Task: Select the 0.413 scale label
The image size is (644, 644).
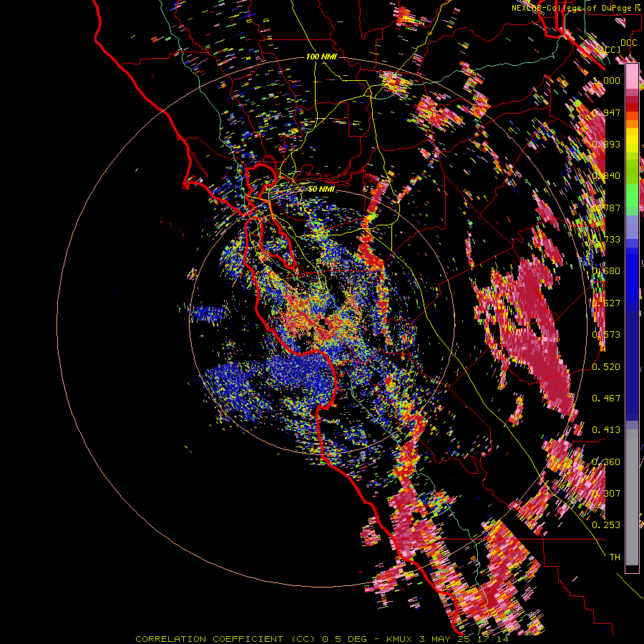Action: (x=607, y=430)
